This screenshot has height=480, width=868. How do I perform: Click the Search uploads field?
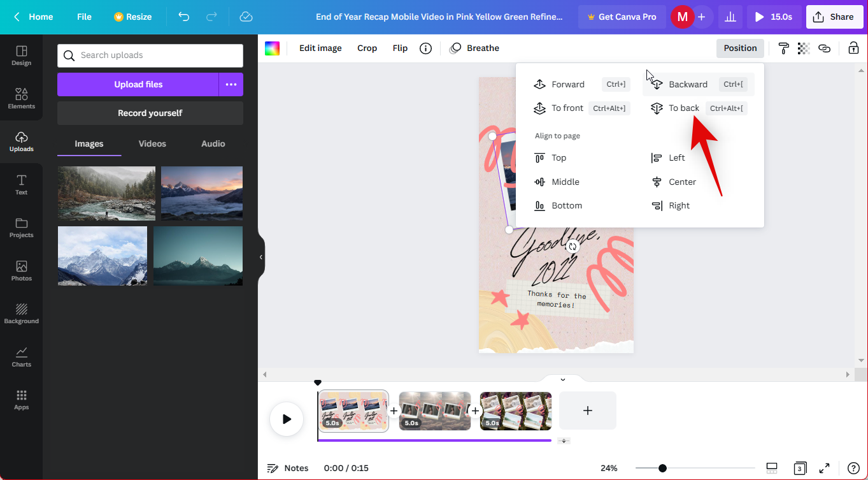coord(150,55)
